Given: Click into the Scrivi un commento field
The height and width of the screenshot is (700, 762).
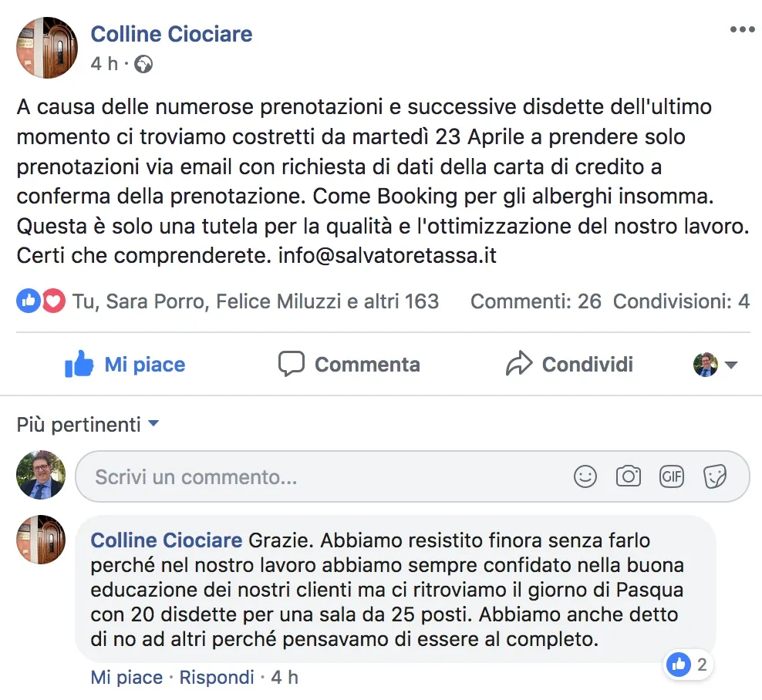Looking at the screenshot, I should click(324, 477).
